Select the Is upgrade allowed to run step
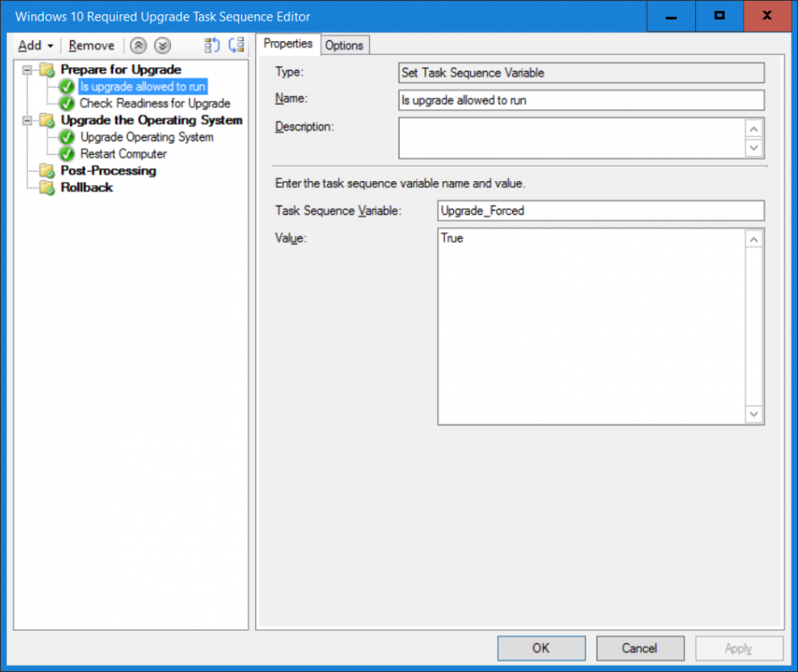Image resolution: width=798 pixels, height=672 pixels. 142,87
